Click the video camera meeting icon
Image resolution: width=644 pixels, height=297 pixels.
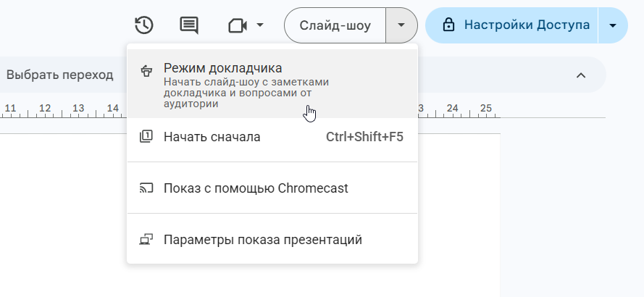pyautogui.click(x=238, y=25)
